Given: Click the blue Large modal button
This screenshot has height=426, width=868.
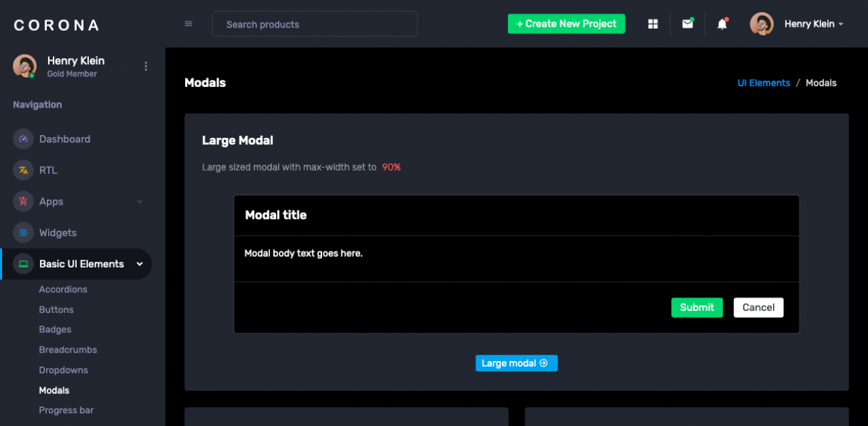Looking at the screenshot, I should (516, 363).
